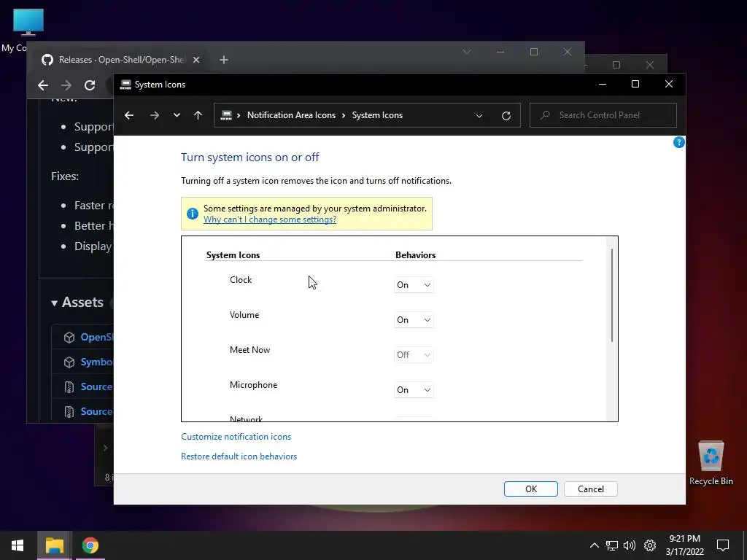The width and height of the screenshot is (747, 560).
Task: Select the Meet Now row label
Action: pos(249,350)
